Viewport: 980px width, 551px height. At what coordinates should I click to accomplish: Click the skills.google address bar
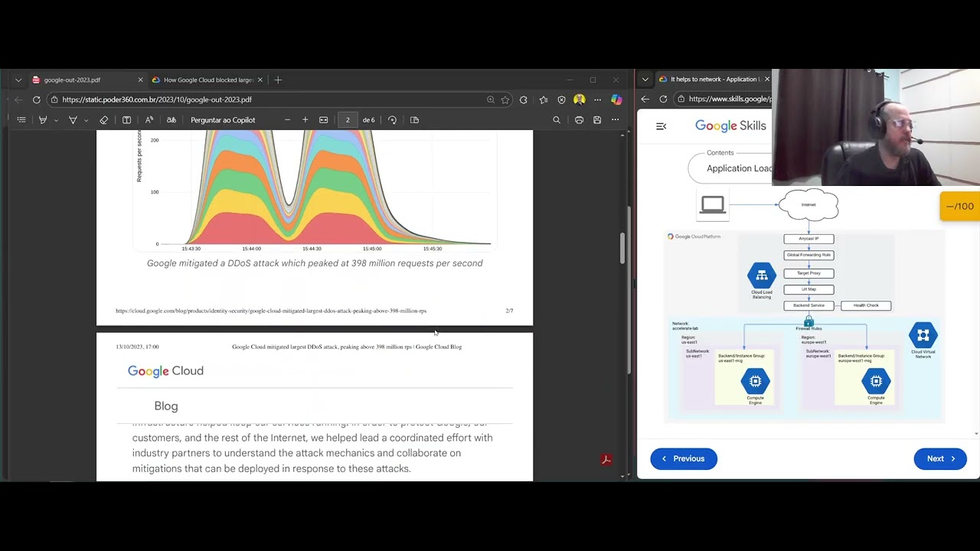tap(724, 99)
